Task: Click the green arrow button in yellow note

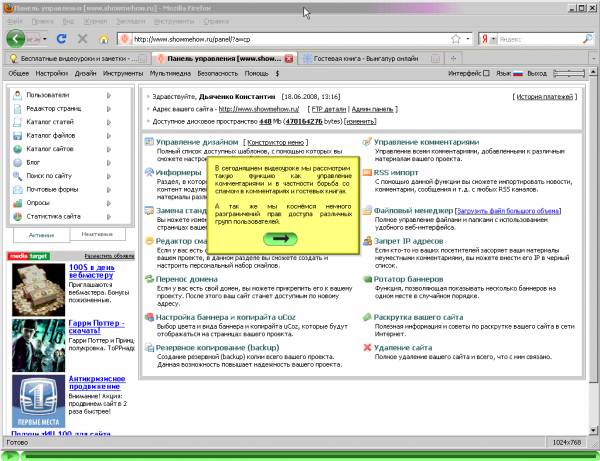Action: click(x=280, y=238)
